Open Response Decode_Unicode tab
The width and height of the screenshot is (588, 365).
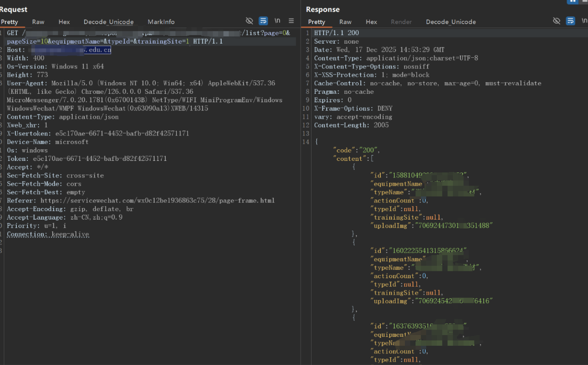pos(451,22)
